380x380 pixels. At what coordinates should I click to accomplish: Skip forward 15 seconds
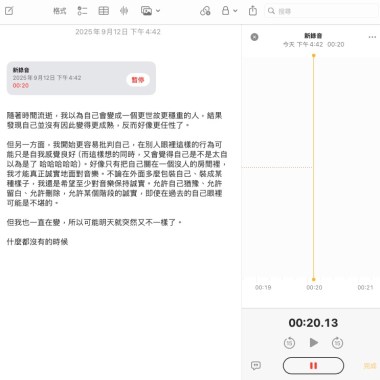click(337, 343)
